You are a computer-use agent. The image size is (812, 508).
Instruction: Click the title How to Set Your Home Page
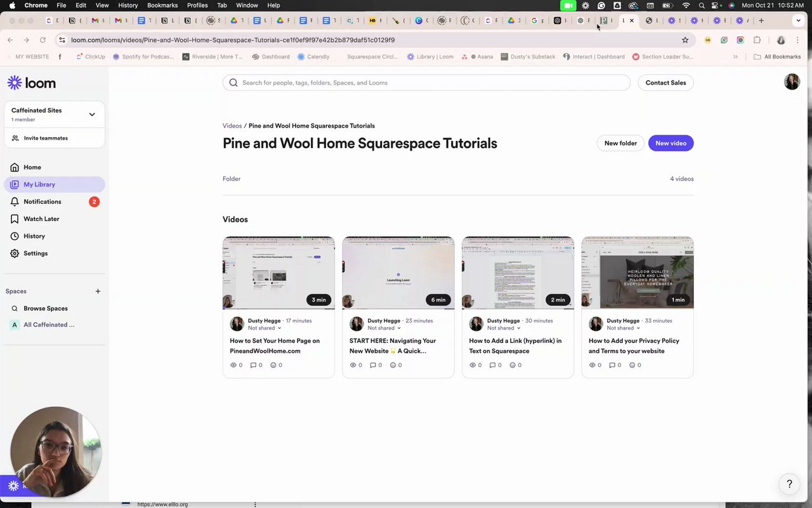click(x=275, y=345)
